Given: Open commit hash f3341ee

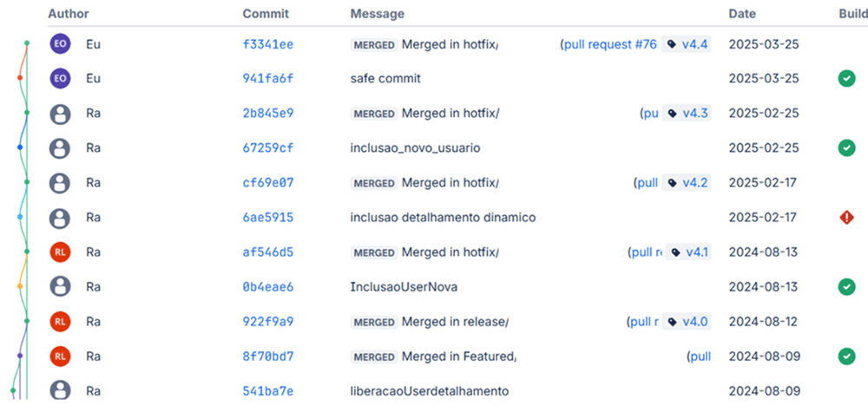Looking at the screenshot, I should pos(267,43).
